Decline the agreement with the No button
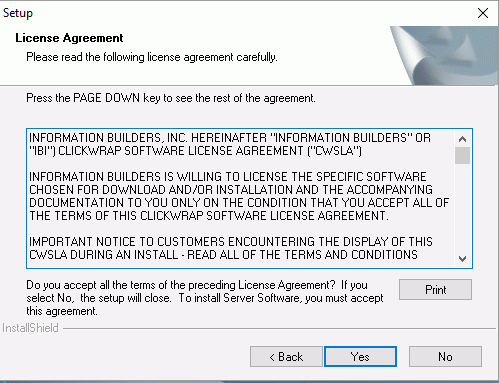Viewport: 499px width, 383px height. pyautogui.click(x=445, y=356)
